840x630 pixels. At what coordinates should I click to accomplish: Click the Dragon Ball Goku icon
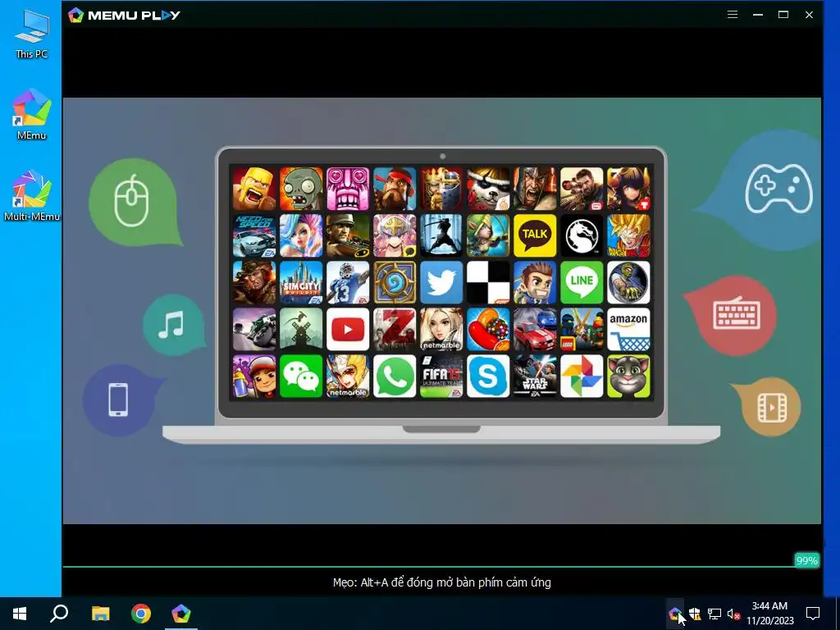pos(628,235)
